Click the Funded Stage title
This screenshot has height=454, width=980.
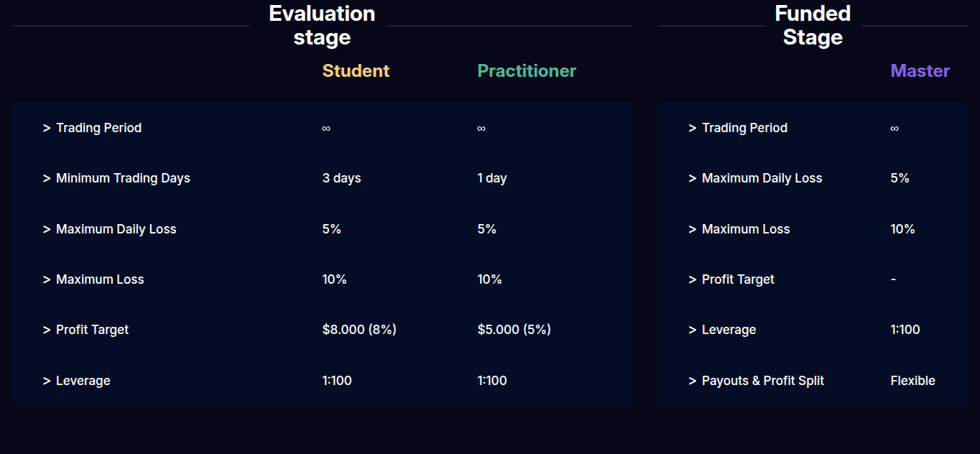[x=813, y=25]
